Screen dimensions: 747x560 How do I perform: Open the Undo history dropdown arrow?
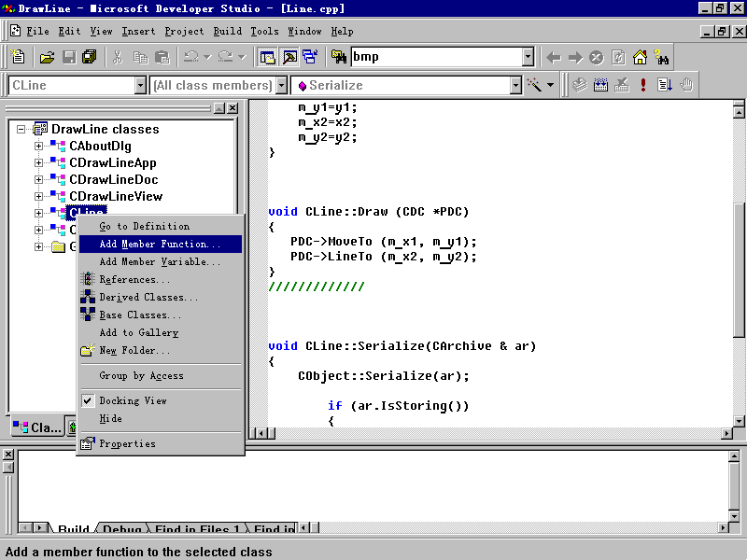coord(206,57)
